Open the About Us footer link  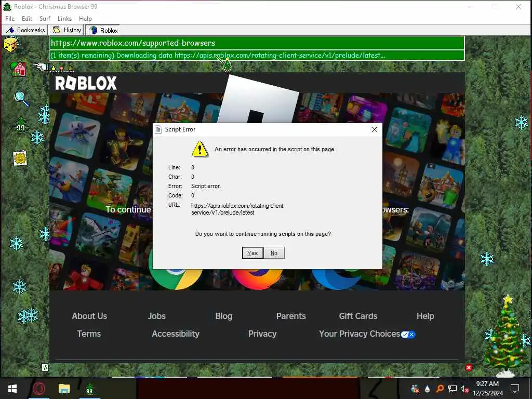(89, 316)
